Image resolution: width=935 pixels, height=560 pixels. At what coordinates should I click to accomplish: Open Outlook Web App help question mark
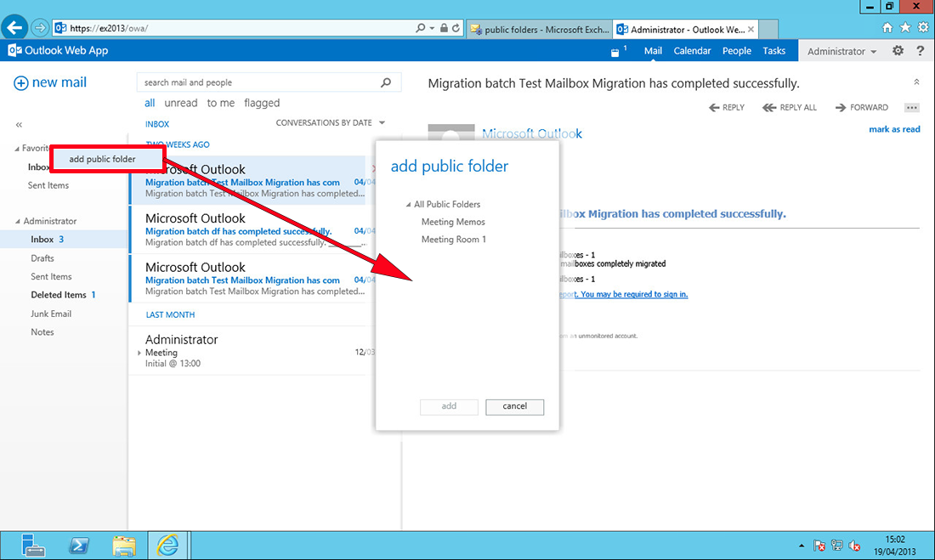pyautogui.click(x=921, y=51)
